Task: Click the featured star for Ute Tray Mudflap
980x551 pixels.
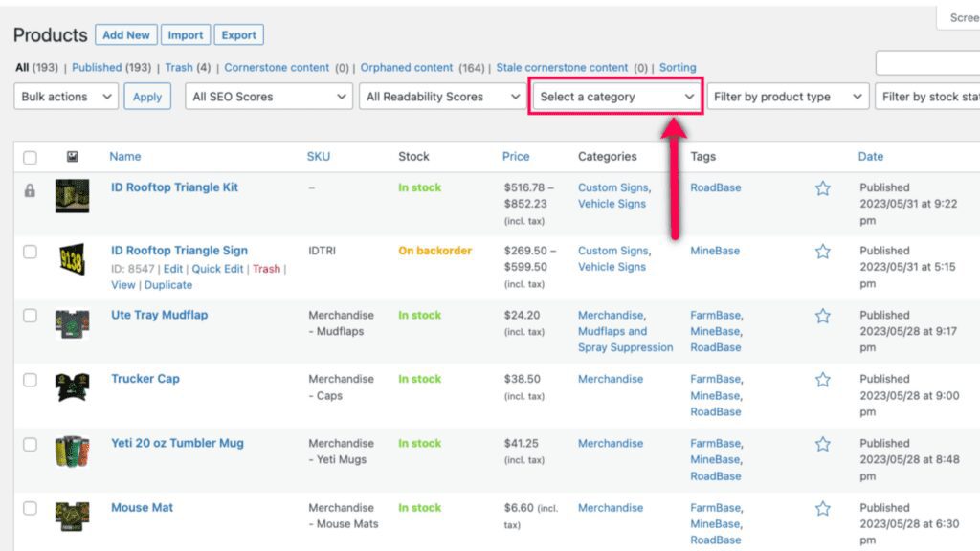Action: point(823,316)
